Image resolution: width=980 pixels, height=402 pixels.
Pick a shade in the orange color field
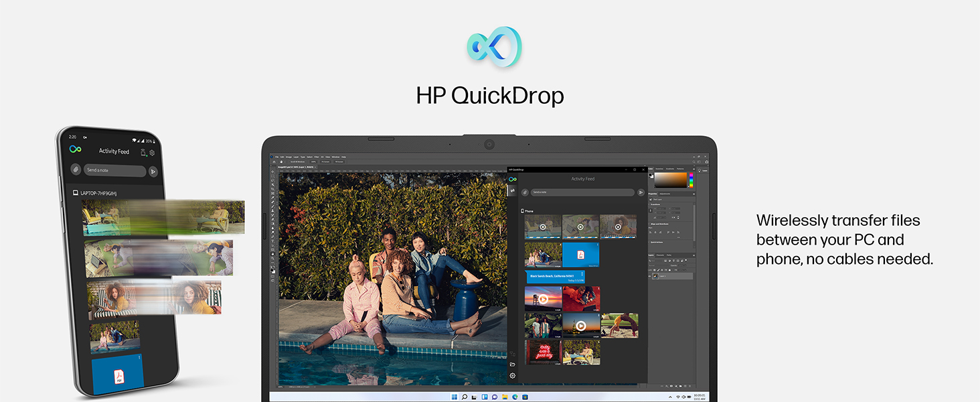[x=671, y=180]
